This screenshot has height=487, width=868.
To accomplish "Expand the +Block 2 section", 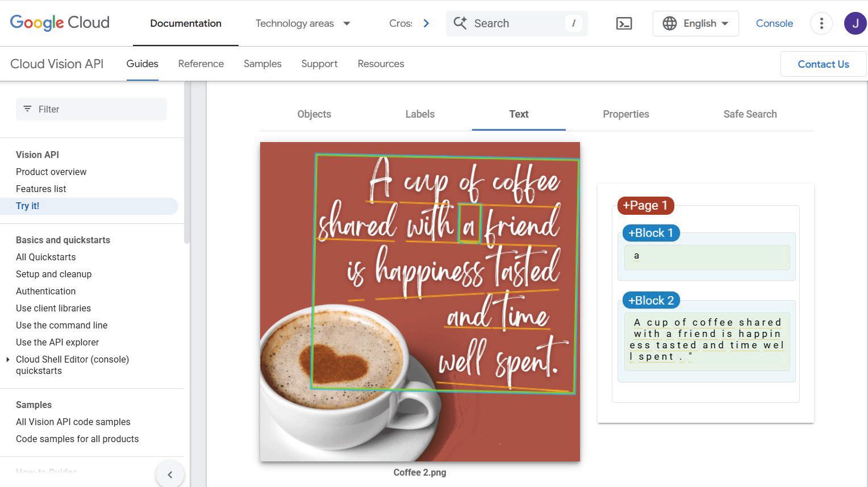I will [651, 300].
